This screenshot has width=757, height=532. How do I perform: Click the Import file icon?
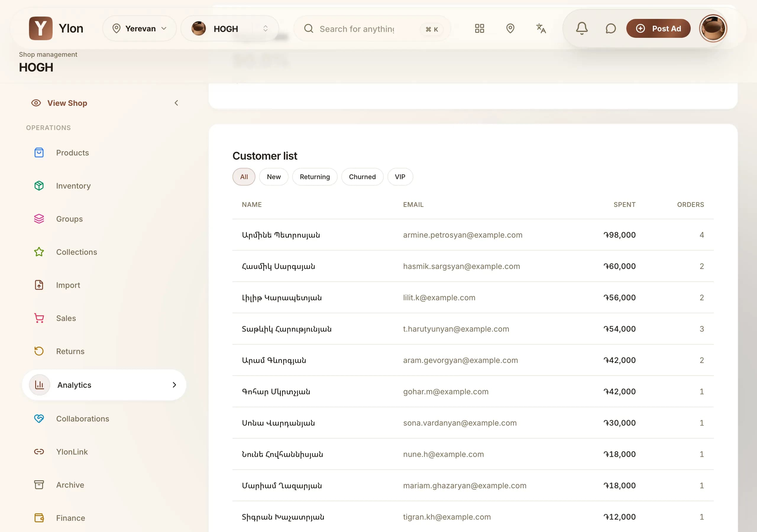point(39,285)
